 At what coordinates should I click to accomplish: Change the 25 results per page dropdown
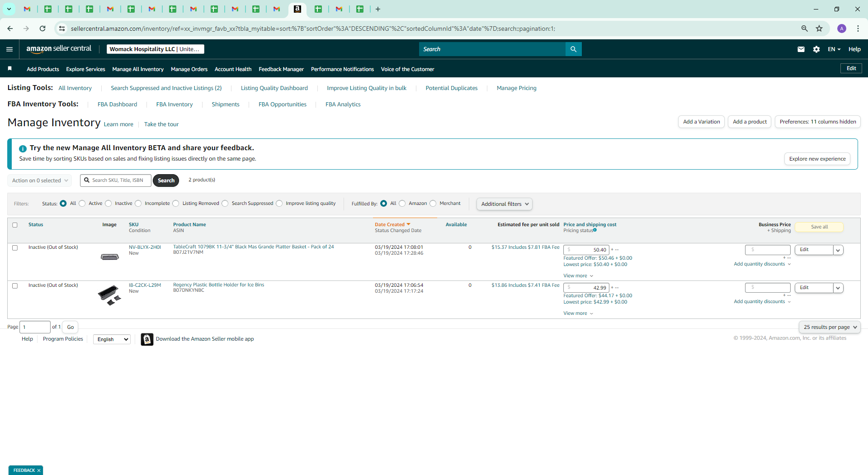pyautogui.click(x=830, y=327)
